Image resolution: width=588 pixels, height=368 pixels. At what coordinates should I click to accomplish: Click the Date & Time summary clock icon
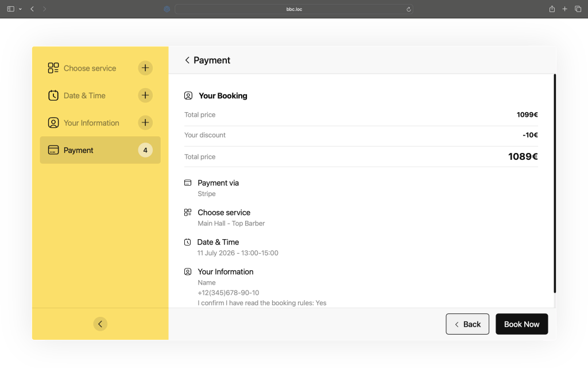click(x=188, y=242)
